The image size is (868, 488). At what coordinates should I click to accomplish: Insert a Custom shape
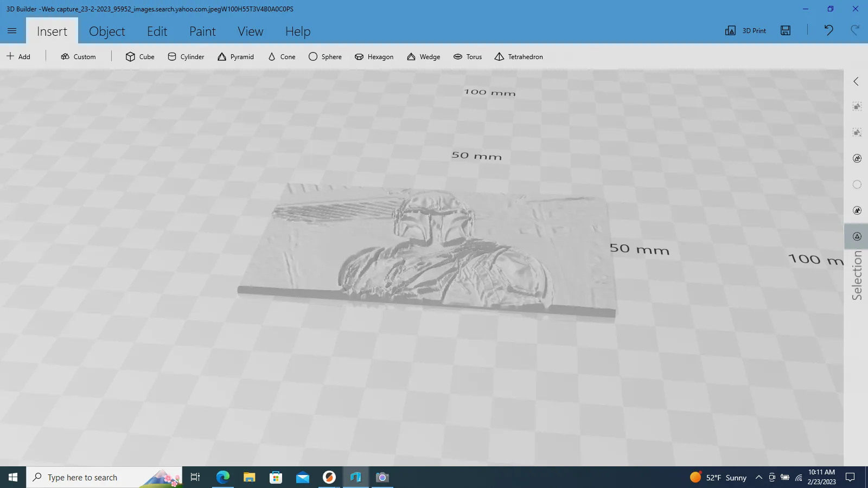tap(78, 56)
